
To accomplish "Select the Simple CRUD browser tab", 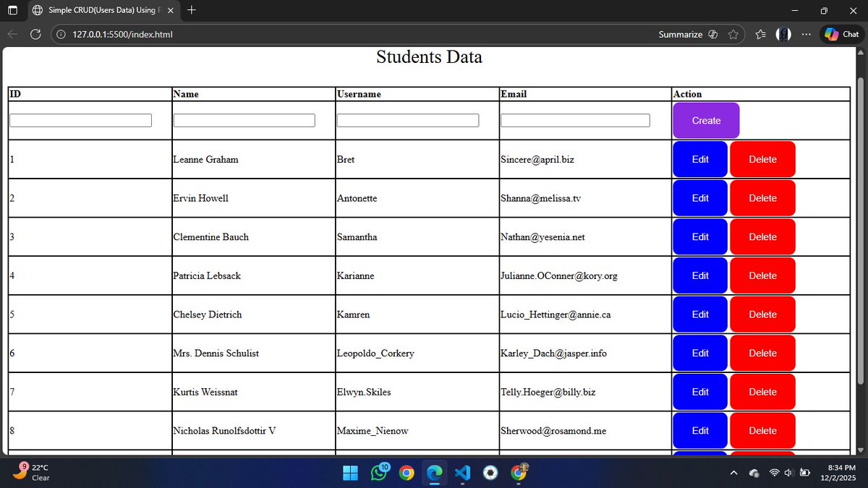I will coord(94,10).
